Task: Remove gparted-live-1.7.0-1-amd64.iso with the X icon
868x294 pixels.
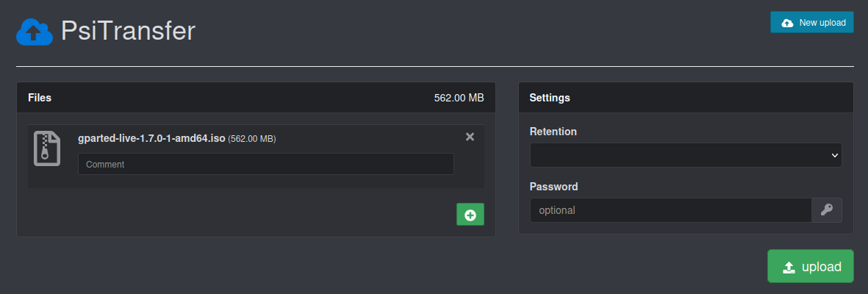Action: tap(470, 137)
